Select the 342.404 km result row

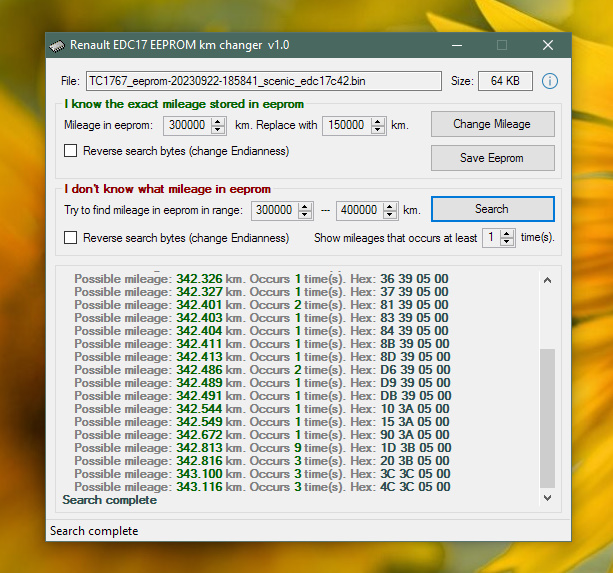pyautogui.click(x=262, y=331)
